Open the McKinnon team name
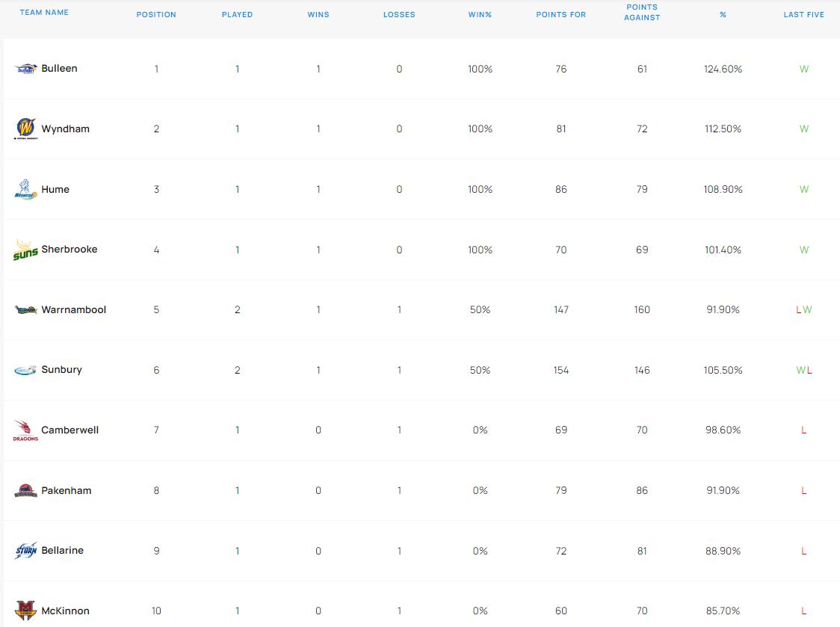 pyautogui.click(x=65, y=611)
